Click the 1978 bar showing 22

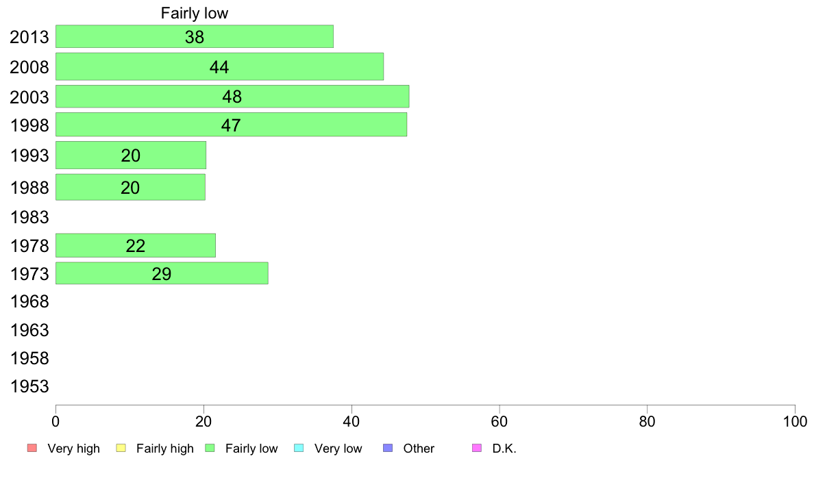pos(135,246)
